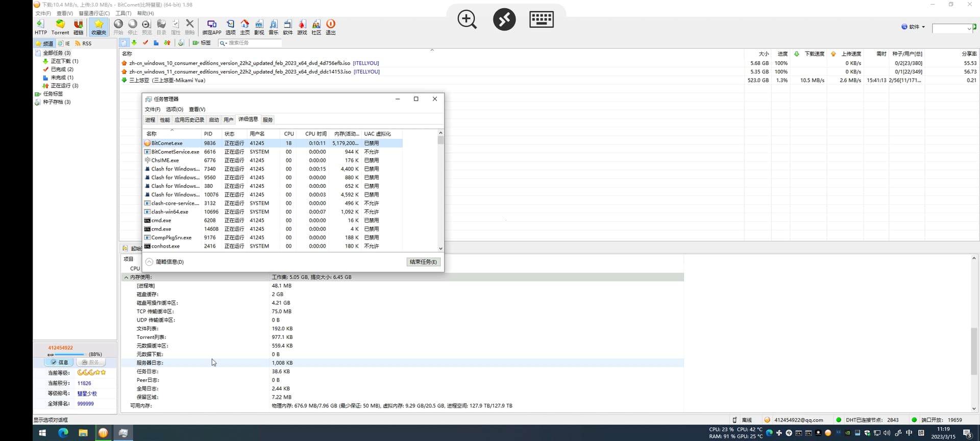Open BitComet 选项 options icon

tap(231, 27)
